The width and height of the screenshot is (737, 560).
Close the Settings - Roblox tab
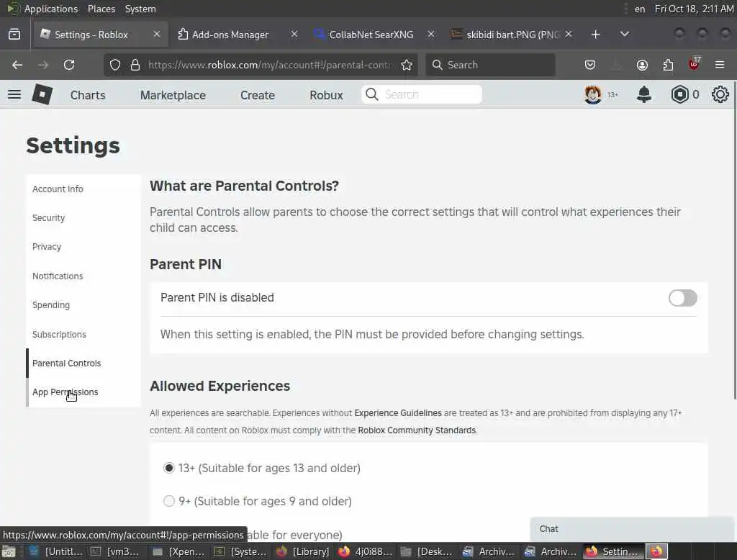coord(157,34)
